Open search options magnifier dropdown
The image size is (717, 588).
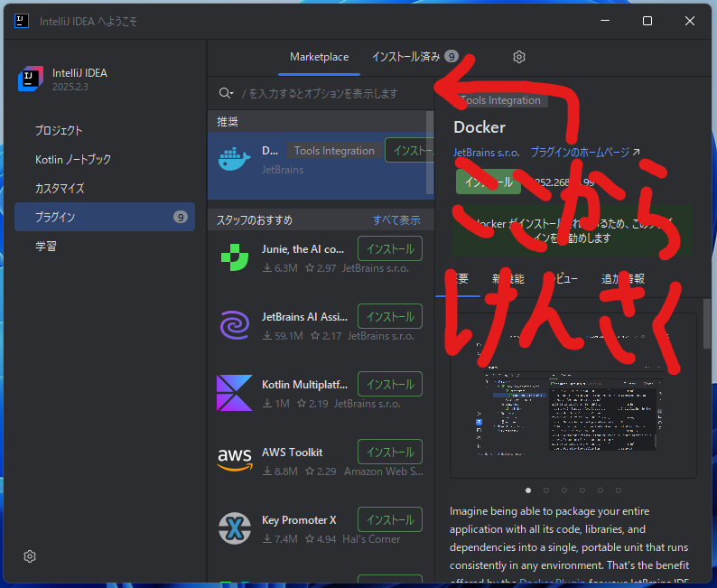point(226,93)
